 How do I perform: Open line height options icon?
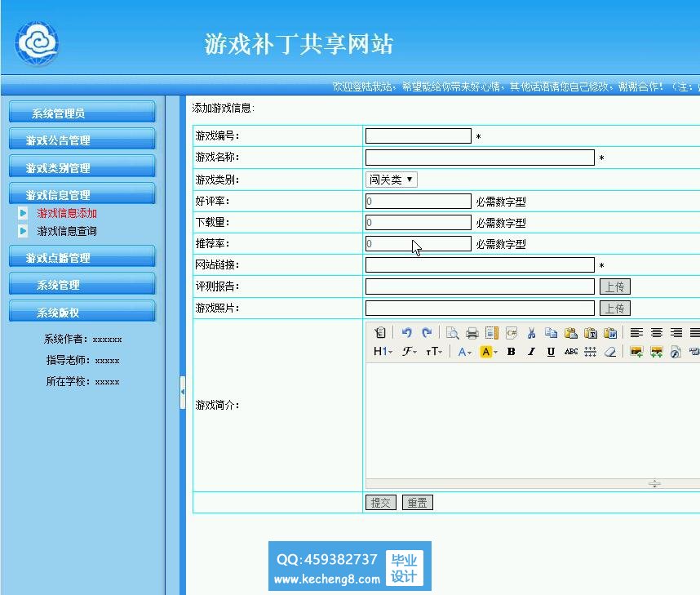coord(590,352)
